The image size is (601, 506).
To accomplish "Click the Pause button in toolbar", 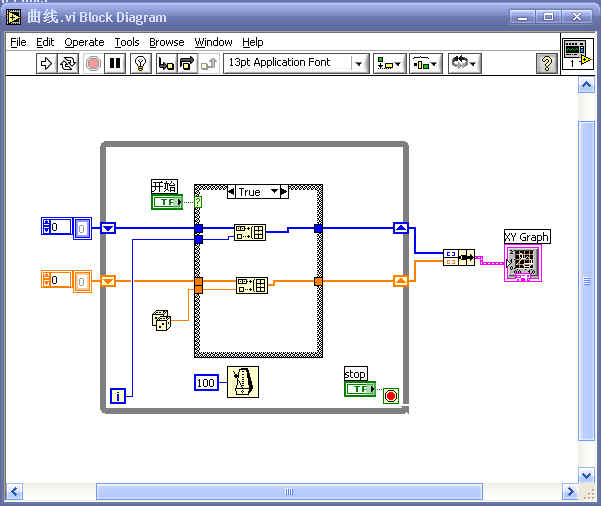I will coord(115,64).
